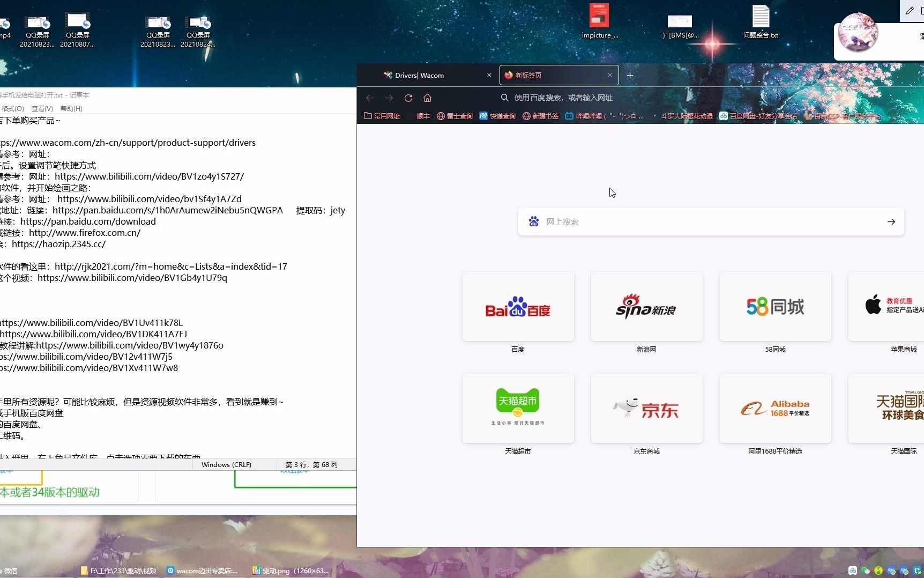Open the F:\工作\233\驱动\视频 folder taskbar item
The image size is (924, 578).
click(x=118, y=570)
